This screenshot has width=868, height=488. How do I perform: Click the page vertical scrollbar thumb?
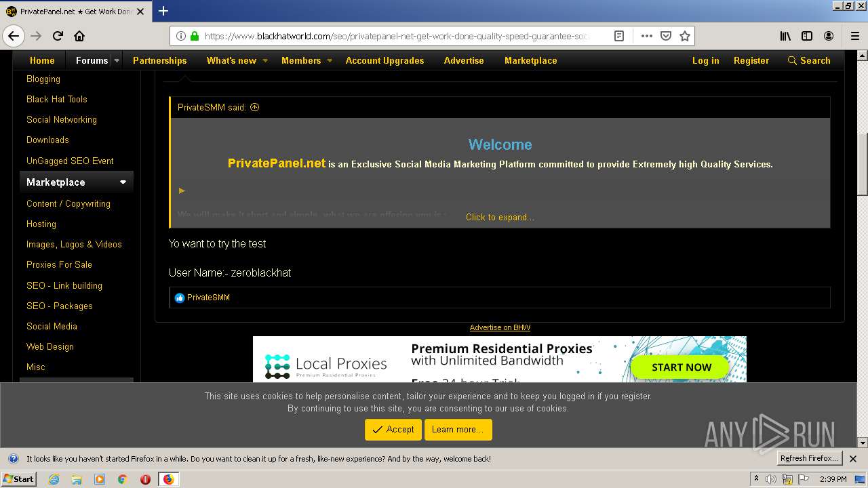863,163
